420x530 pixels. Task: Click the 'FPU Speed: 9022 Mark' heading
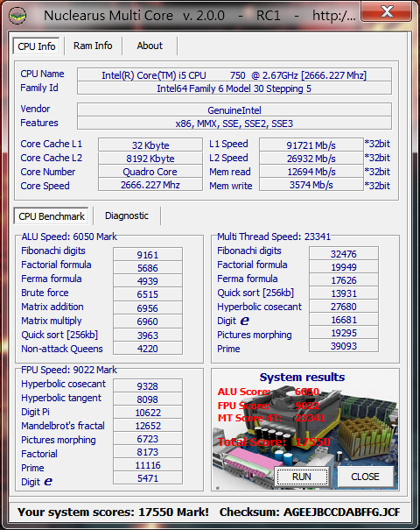click(x=69, y=370)
